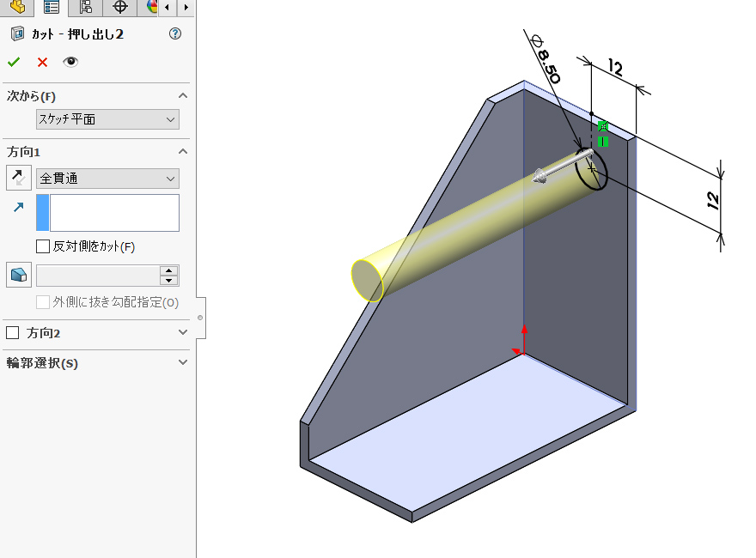Enable the 反対側をカット checkbox
Image resolution: width=756 pixels, height=558 pixels.
tap(43, 247)
